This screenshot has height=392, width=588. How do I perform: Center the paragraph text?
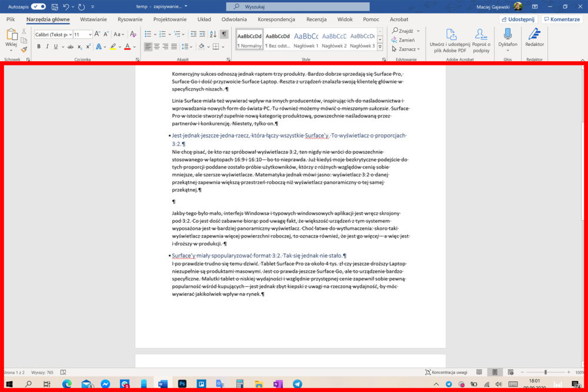click(x=157, y=46)
